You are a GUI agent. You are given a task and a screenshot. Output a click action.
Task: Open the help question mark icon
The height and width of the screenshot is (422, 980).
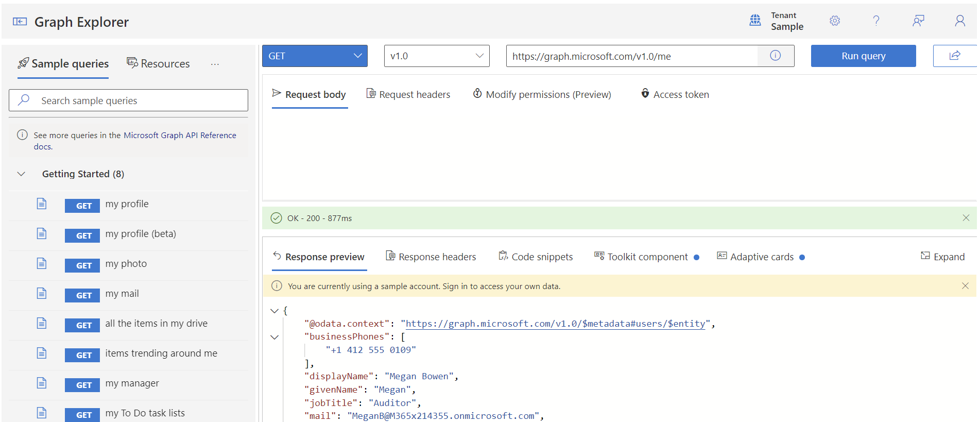[x=876, y=21]
